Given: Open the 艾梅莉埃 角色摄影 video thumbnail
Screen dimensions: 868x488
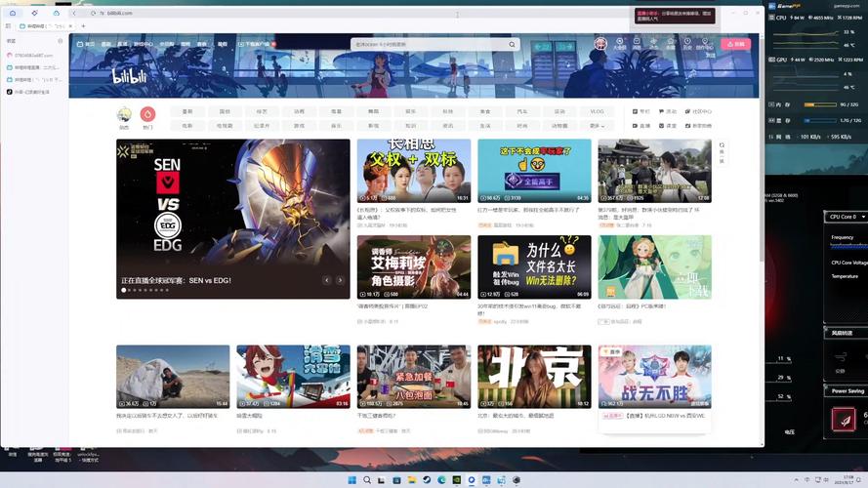Looking at the screenshot, I should [414, 267].
